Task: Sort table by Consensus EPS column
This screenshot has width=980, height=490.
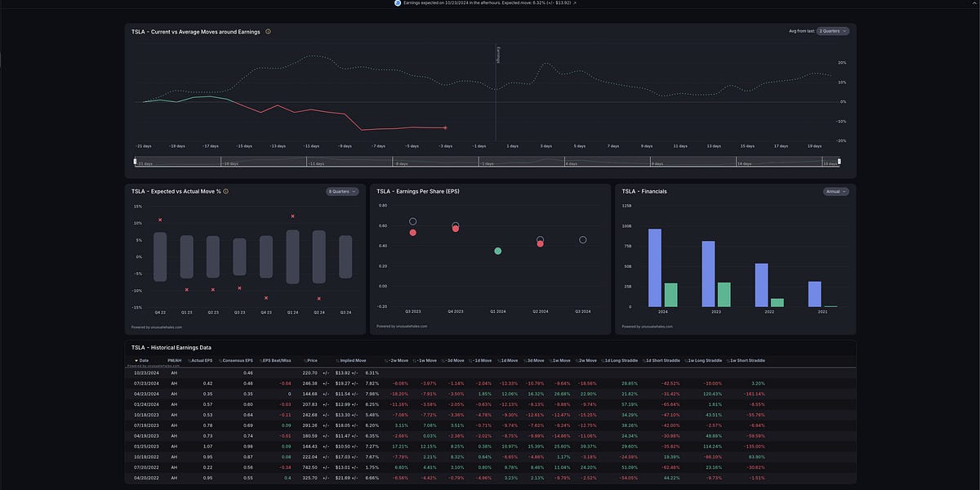Action: click(236, 360)
